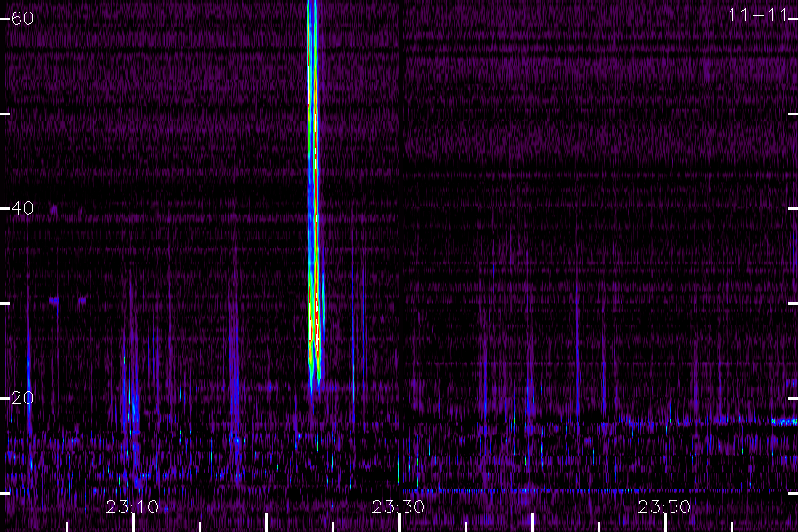Select the 40 frequency axis label
The width and height of the screenshot is (798, 532).
tap(22, 207)
